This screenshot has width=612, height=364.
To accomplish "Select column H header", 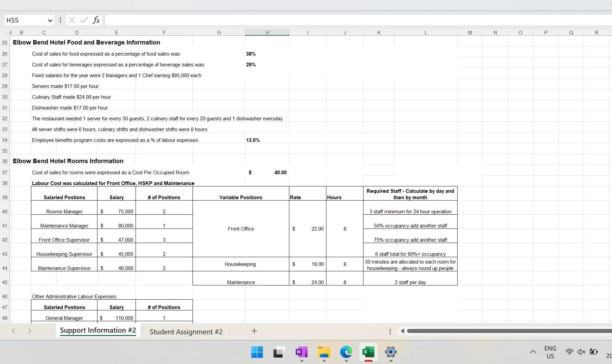I will (x=267, y=33).
